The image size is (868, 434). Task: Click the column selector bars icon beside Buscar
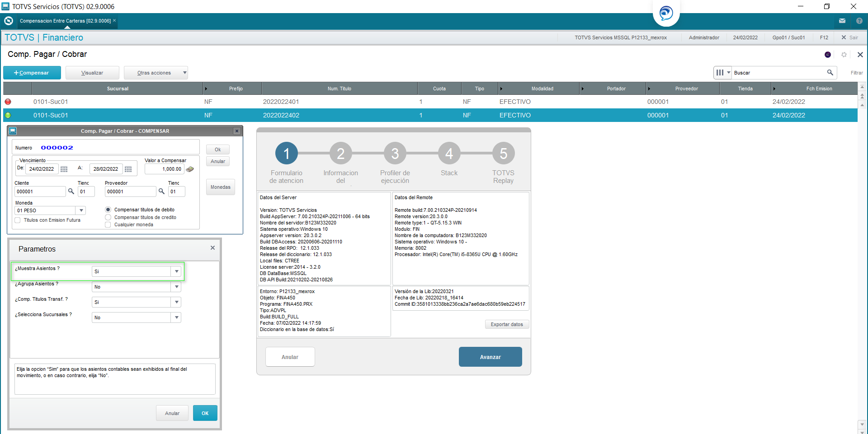[x=720, y=73]
